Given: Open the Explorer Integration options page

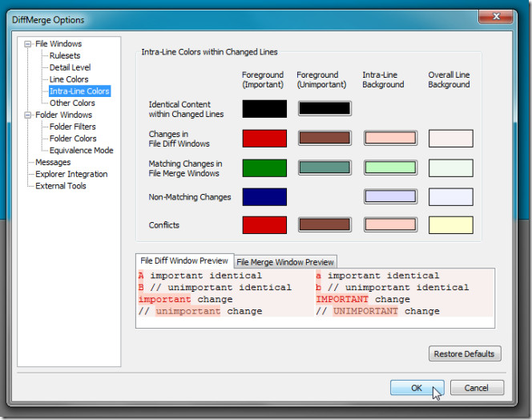Looking at the screenshot, I should pos(71,174).
